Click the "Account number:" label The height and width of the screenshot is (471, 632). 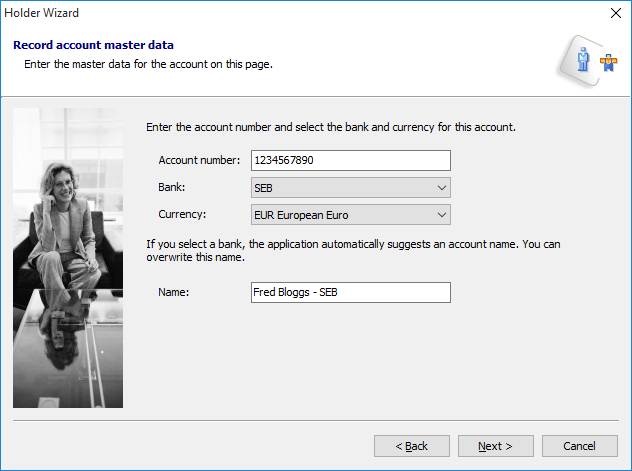(199, 160)
